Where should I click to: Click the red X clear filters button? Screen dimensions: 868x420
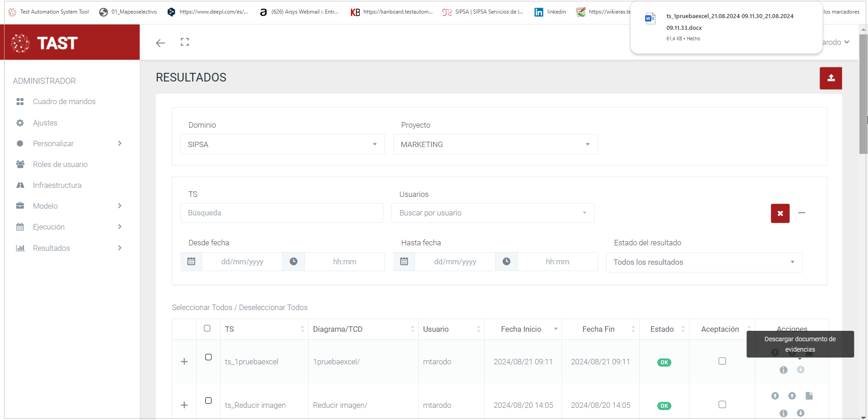point(780,213)
